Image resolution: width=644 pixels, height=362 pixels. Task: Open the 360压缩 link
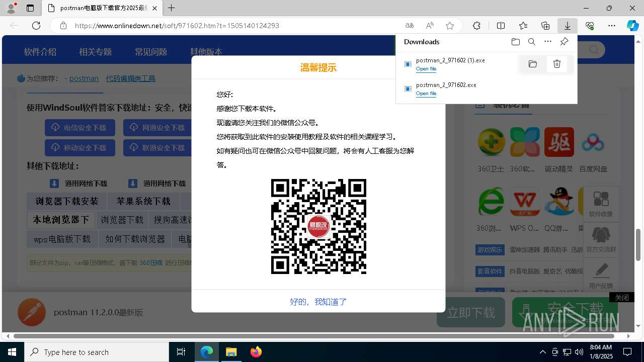(151, 262)
